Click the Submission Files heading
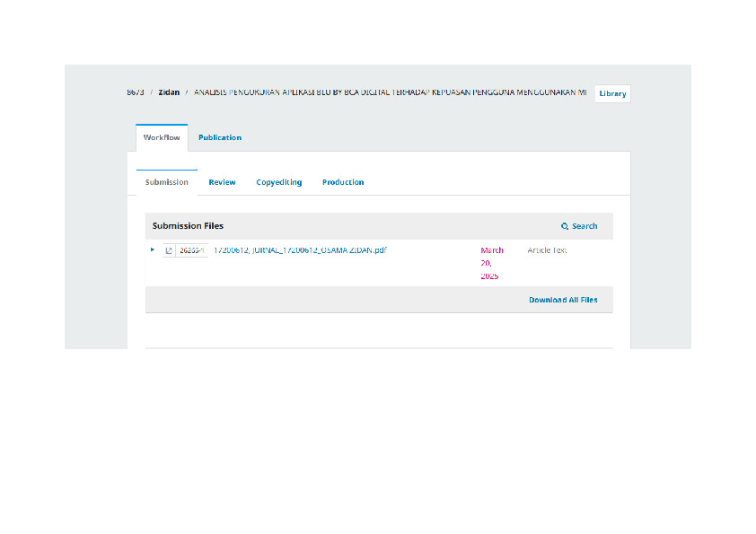This screenshot has height=534, width=756. click(x=188, y=225)
